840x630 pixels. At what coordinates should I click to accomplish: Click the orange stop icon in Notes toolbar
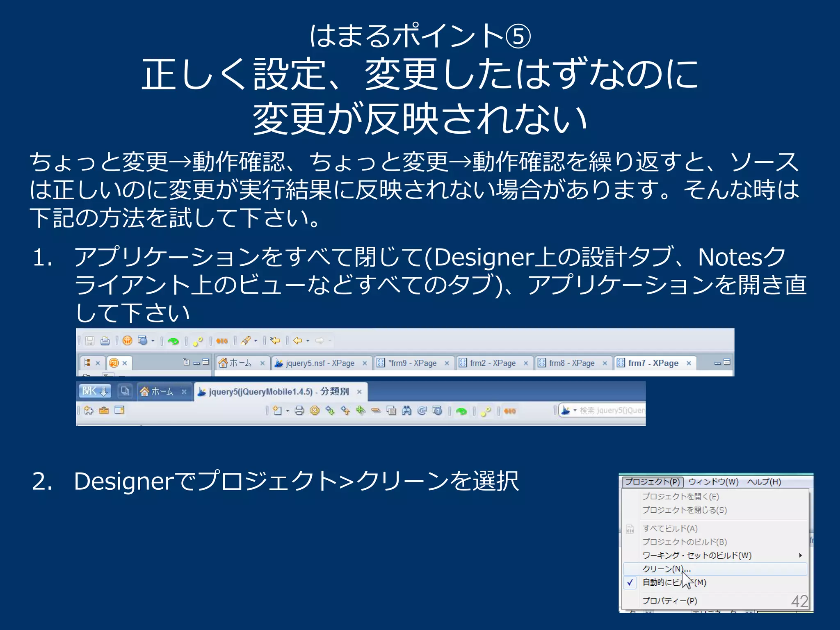[x=315, y=411]
